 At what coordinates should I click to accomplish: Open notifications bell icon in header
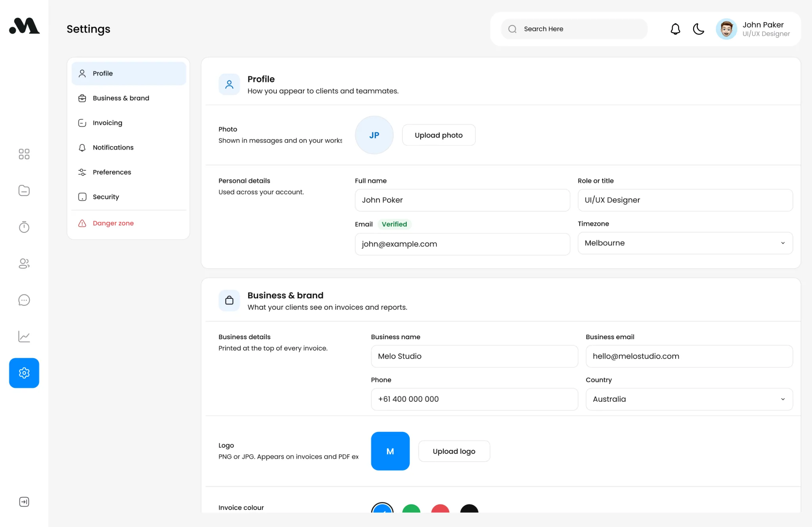pos(676,29)
